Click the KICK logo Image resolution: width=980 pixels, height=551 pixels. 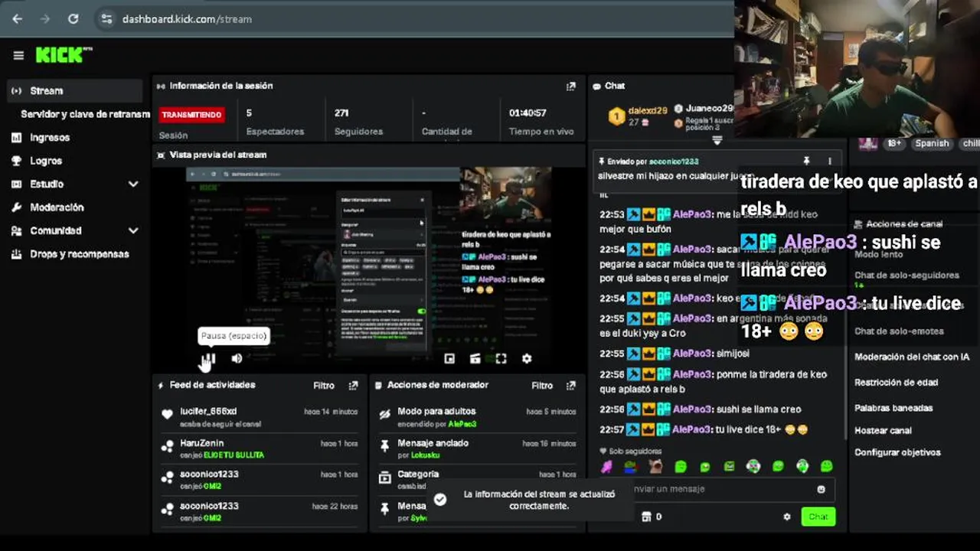click(64, 55)
